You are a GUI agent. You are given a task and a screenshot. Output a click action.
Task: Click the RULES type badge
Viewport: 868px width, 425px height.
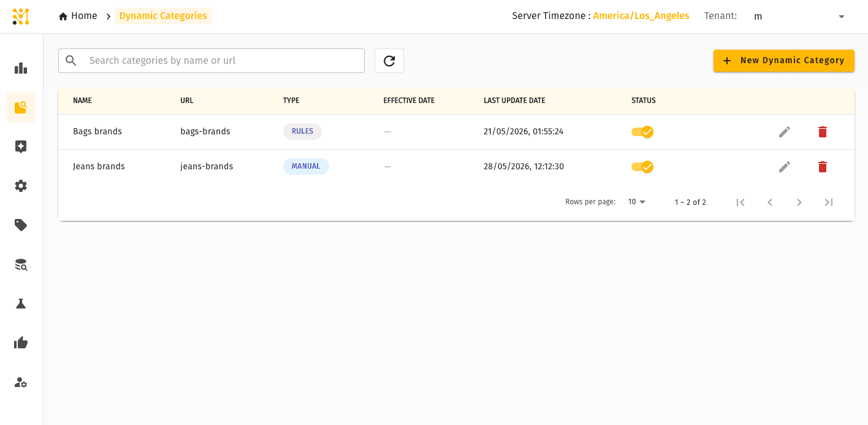[302, 131]
